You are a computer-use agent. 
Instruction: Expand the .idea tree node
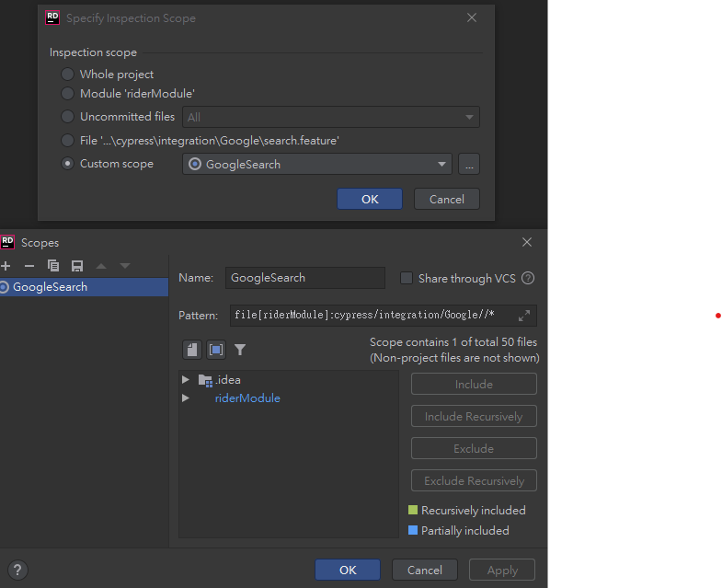186,380
